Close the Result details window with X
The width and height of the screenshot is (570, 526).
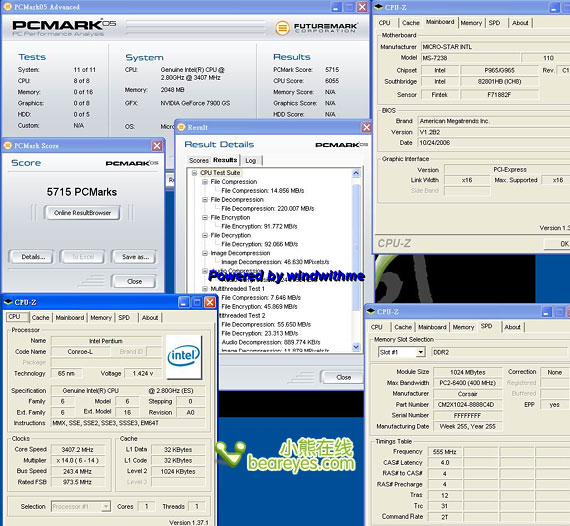click(x=366, y=127)
